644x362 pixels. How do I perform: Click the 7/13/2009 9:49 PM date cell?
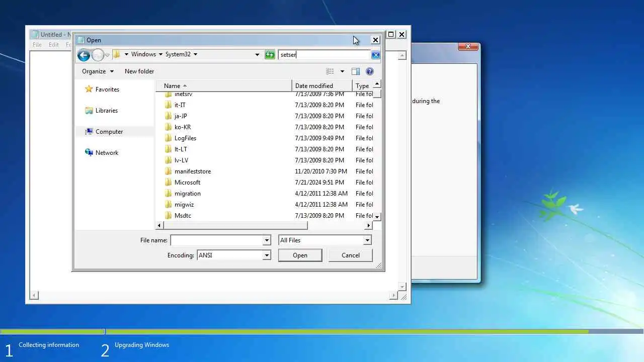[x=319, y=138]
